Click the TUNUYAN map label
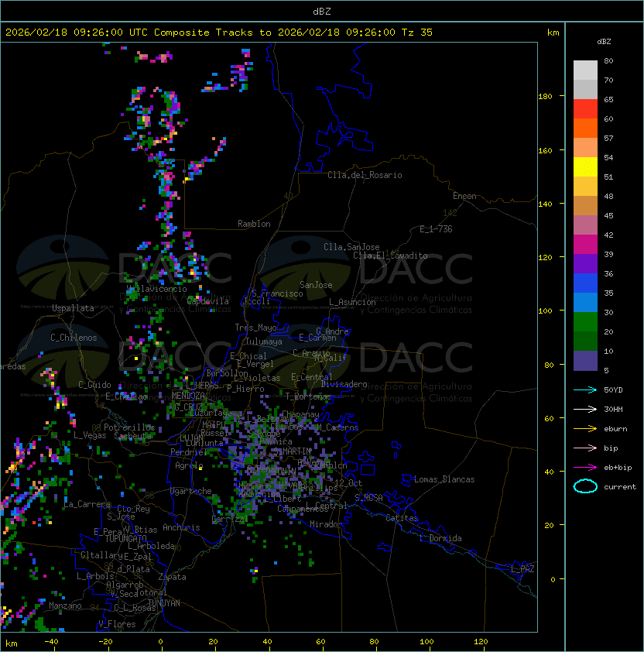The width and height of the screenshot is (644, 652). [x=164, y=603]
